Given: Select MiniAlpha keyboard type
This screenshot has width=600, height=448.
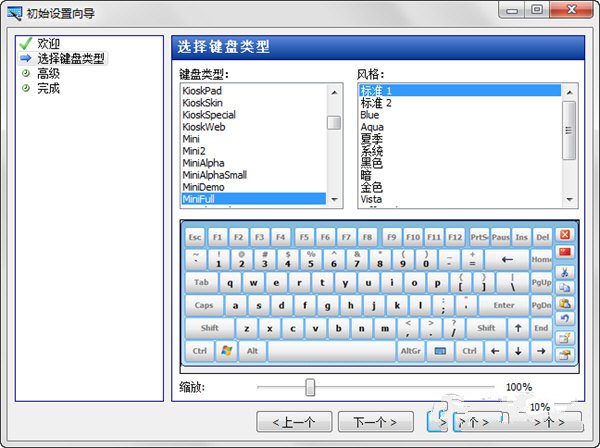Looking at the screenshot, I should click(x=254, y=163).
